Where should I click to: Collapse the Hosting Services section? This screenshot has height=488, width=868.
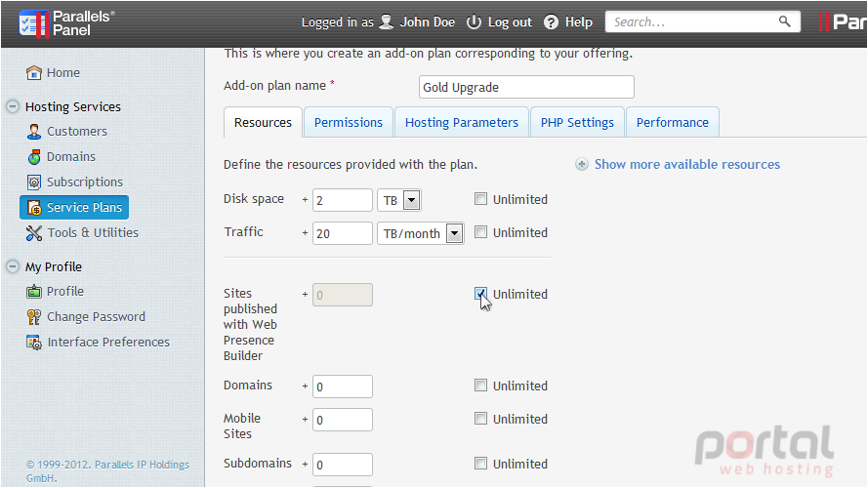click(12, 106)
